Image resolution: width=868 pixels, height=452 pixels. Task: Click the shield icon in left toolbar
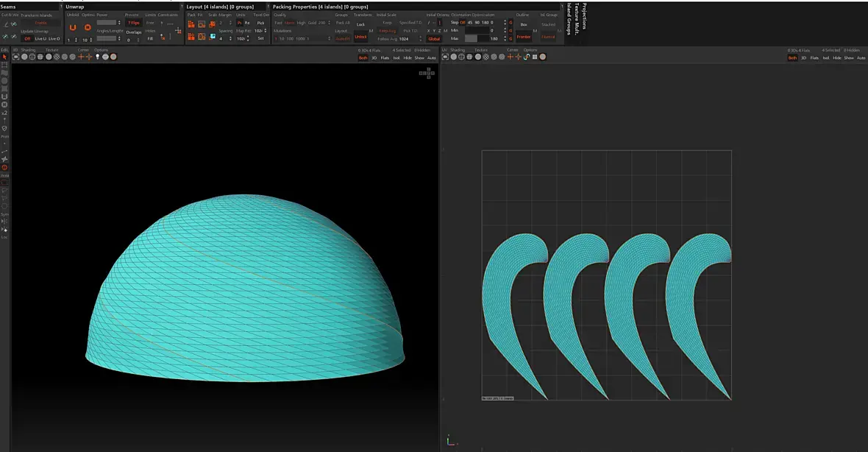point(4,128)
